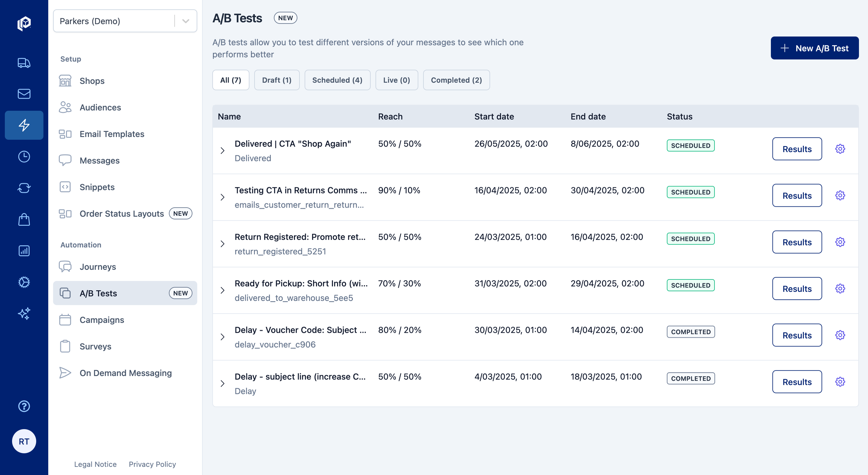Expand the Testing CTA in Returns Comms row
Screen dimensions: 868x475
(x=222, y=197)
